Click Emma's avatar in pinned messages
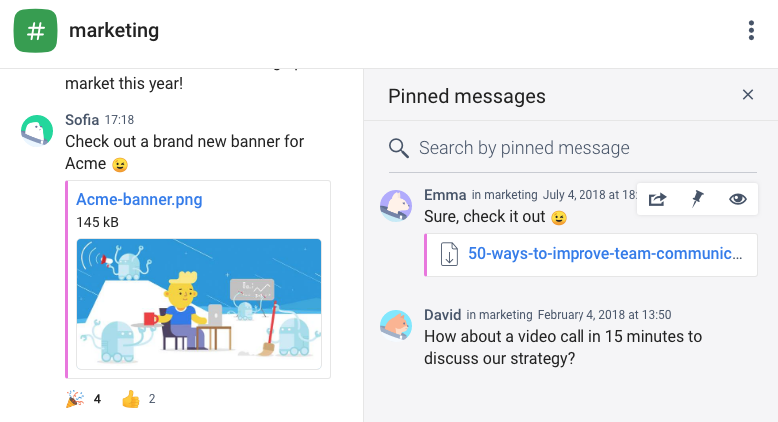The height and width of the screenshot is (422, 778). pos(397,205)
